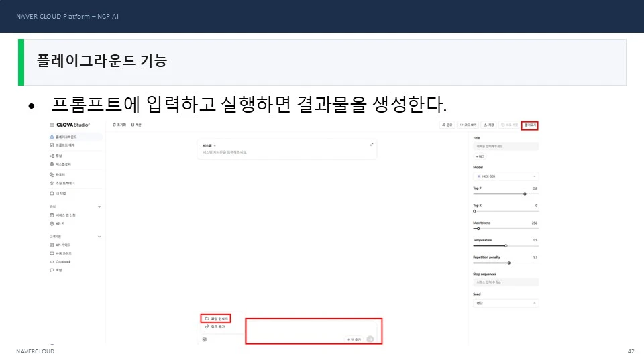Click the attachment icon below upload menu
644x362 pixels.
coord(205,339)
